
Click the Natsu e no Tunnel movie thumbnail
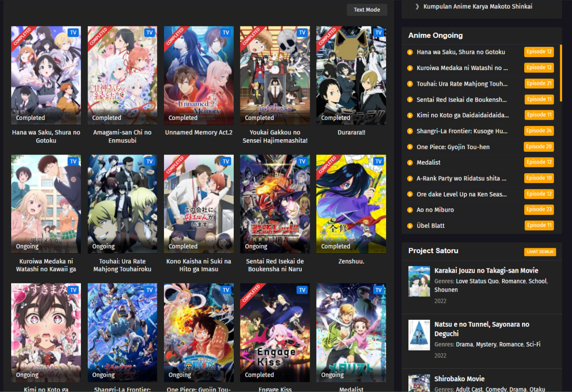pos(419,335)
